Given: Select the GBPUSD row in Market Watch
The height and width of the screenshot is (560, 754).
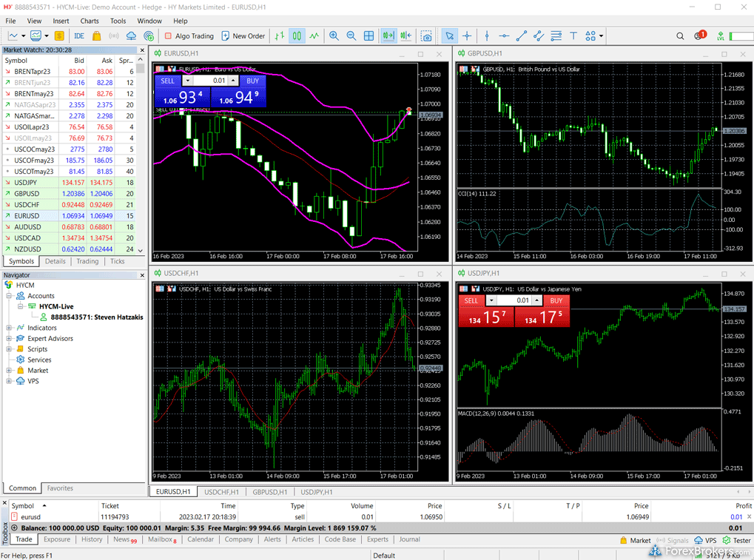Looking at the screenshot, I should [70, 194].
